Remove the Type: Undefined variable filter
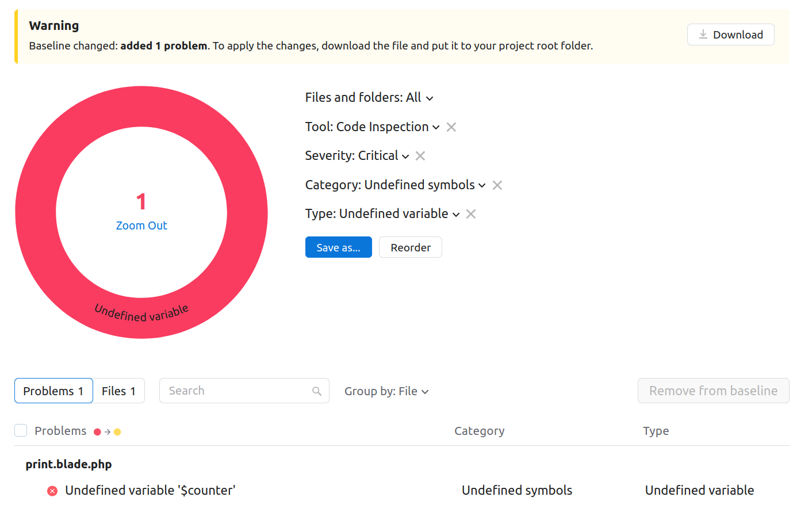The image size is (812, 512). point(470,213)
